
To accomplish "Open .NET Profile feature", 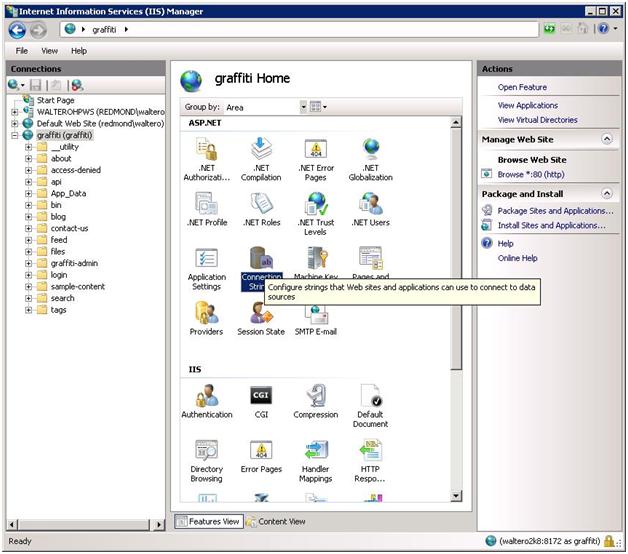I will point(207,209).
